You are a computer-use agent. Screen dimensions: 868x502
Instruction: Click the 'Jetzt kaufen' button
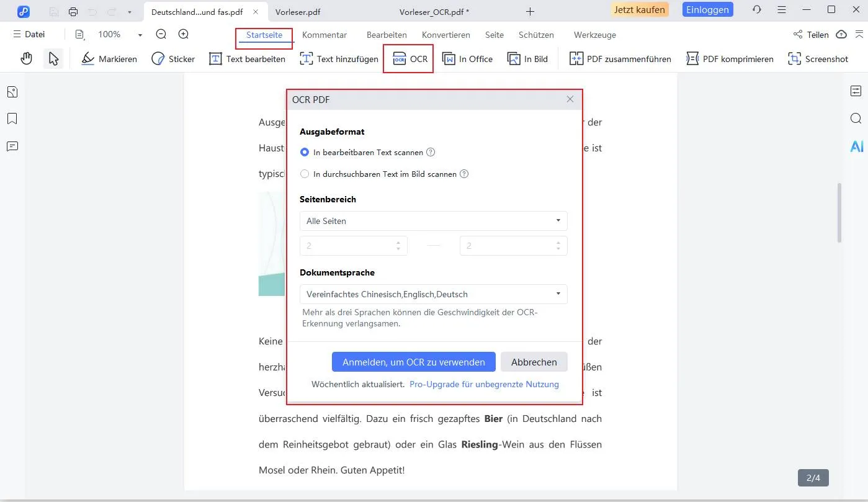point(640,9)
